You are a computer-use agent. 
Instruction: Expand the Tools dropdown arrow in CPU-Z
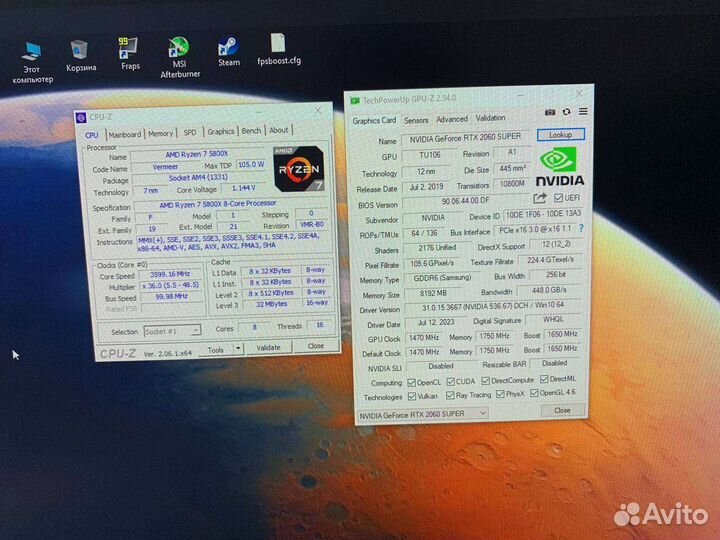[238, 348]
